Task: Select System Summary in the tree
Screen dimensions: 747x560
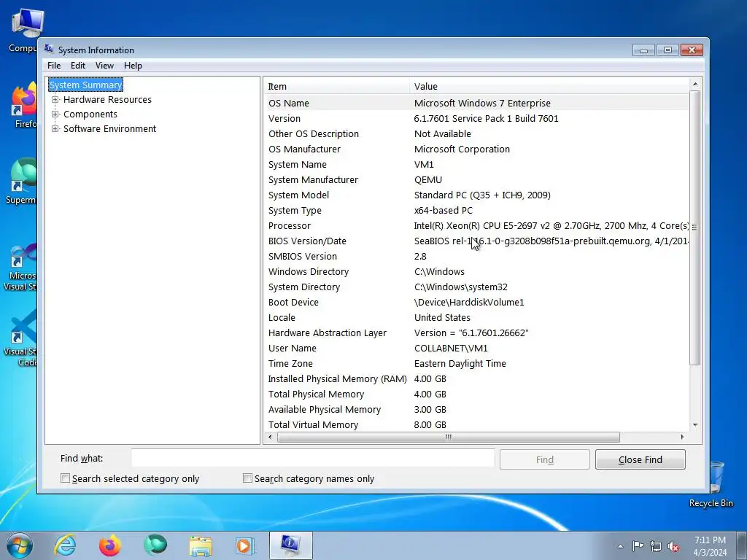Action: pos(86,85)
